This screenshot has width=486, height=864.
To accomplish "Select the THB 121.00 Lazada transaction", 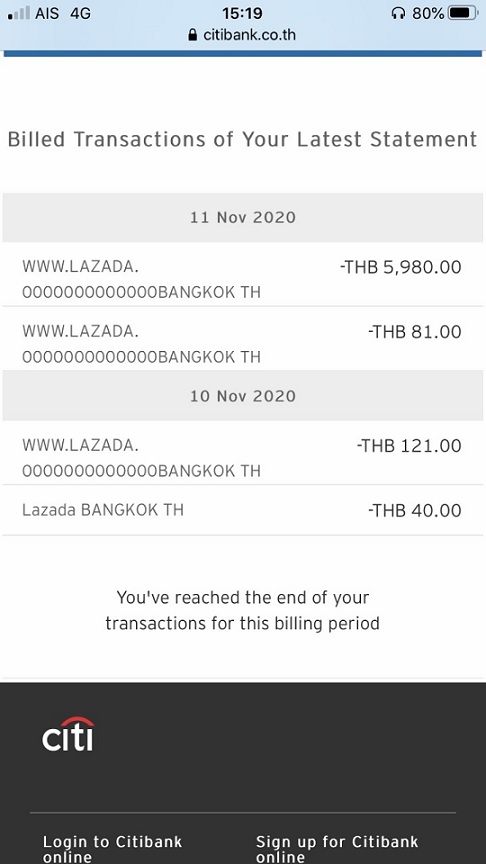I will pos(243,453).
